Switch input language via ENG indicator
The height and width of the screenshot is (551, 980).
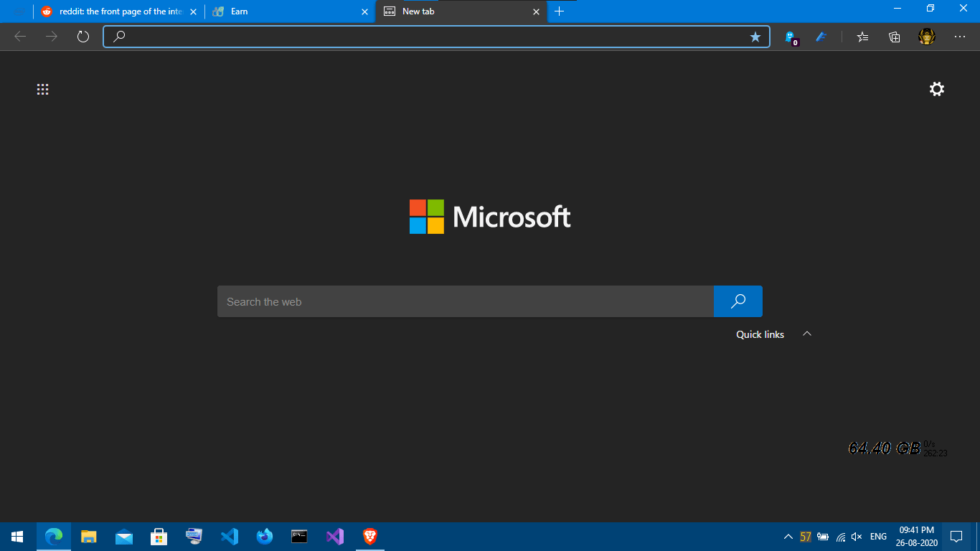(x=878, y=536)
